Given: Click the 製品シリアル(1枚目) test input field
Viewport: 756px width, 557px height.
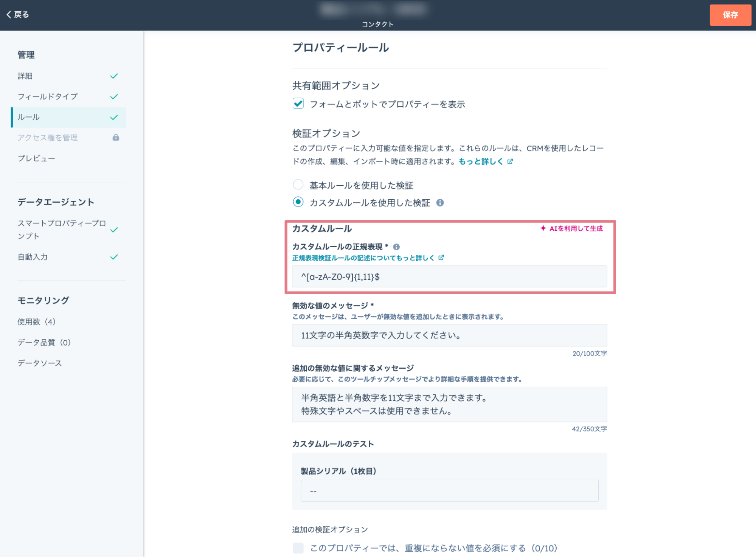Looking at the screenshot, I should pos(449,491).
